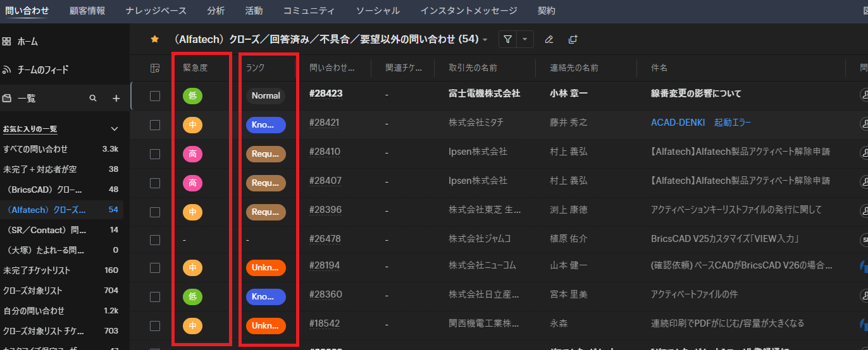Open the filter funnel icon
Image resolution: width=868 pixels, height=350 pixels.
507,39
